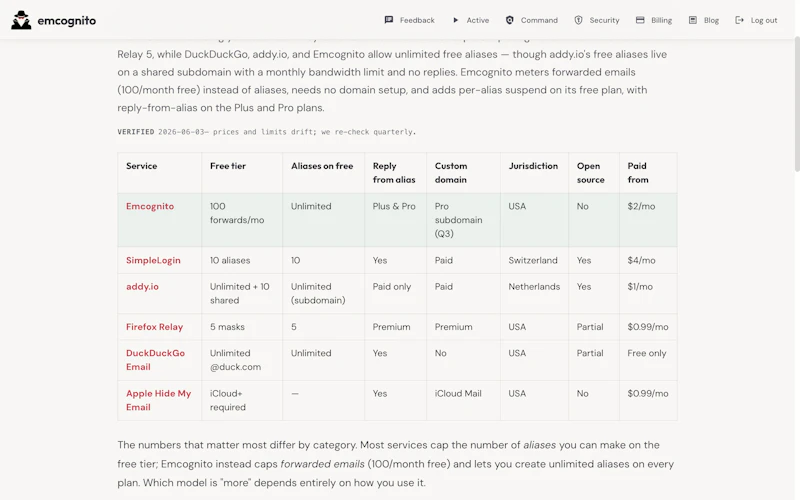Click the Unlimited @duck.com cell

pyautogui.click(x=242, y=360)
